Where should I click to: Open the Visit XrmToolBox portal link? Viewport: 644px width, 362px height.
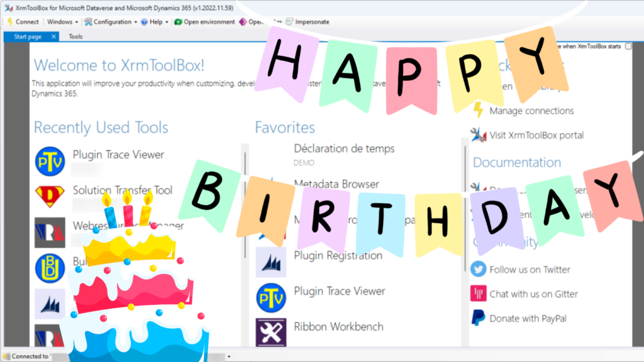click(536, 135)
